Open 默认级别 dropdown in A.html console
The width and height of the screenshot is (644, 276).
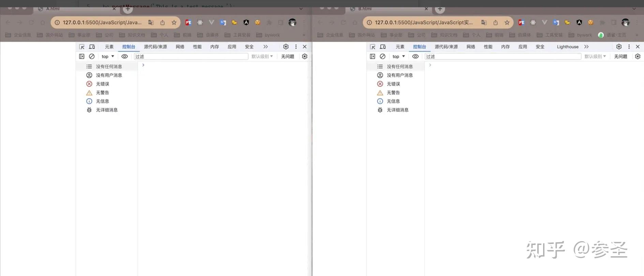click(x=262, y=56)
